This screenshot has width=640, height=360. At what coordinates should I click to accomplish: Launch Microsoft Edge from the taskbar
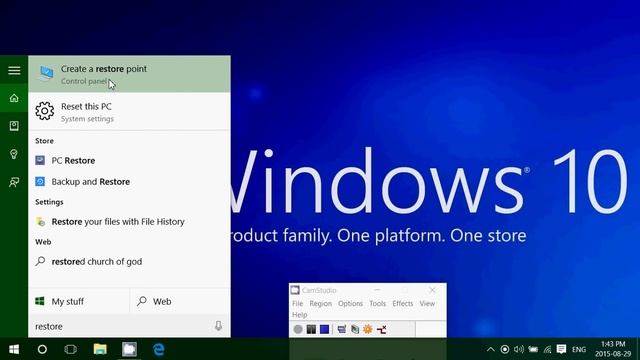(x=159, y=349)
